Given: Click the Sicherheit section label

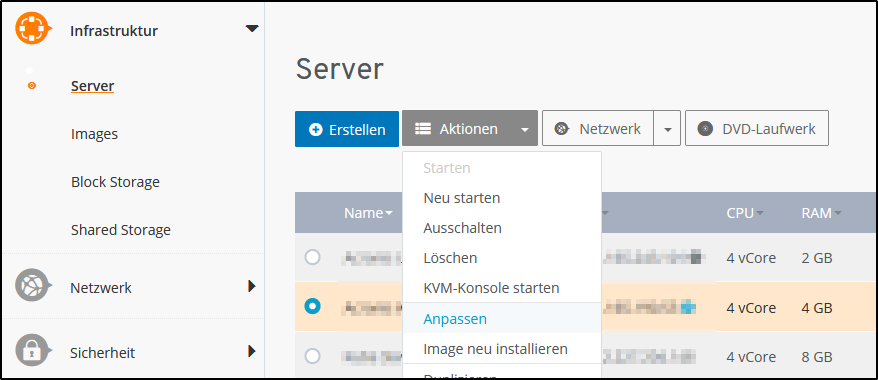Looking at the screenshot, I should pos(102,353).
